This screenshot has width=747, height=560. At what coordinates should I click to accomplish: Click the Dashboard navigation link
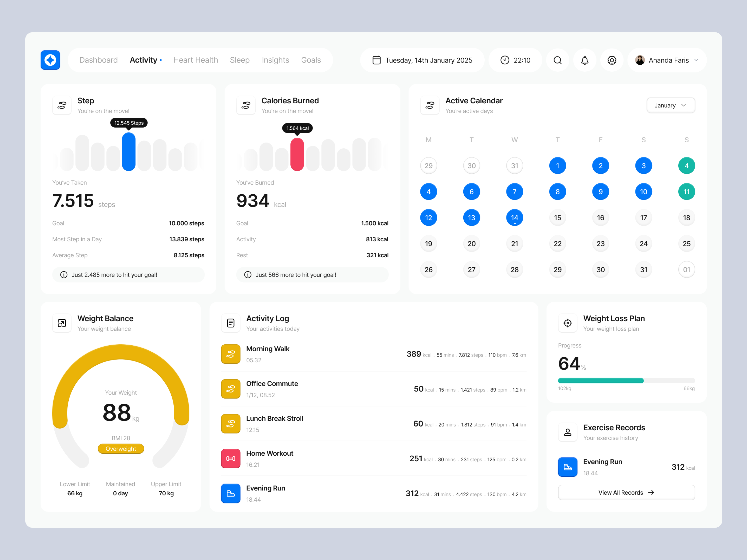click(x=98, y=60)
